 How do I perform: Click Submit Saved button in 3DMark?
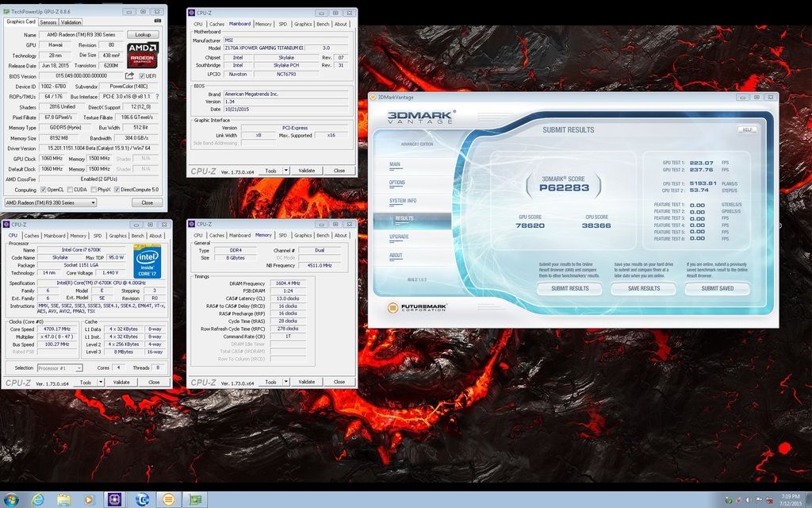717,289
